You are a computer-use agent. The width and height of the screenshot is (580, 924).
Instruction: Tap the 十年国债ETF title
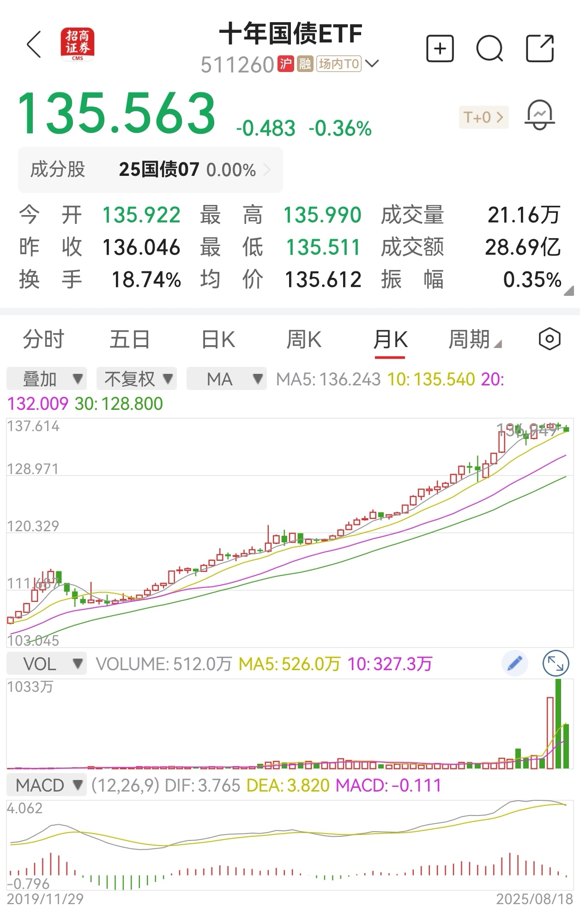coord(290,34)
